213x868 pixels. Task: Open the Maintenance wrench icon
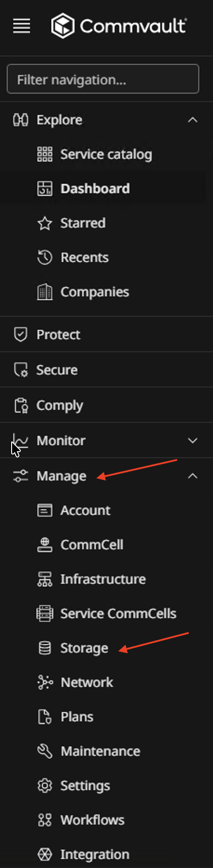point(45,751)
